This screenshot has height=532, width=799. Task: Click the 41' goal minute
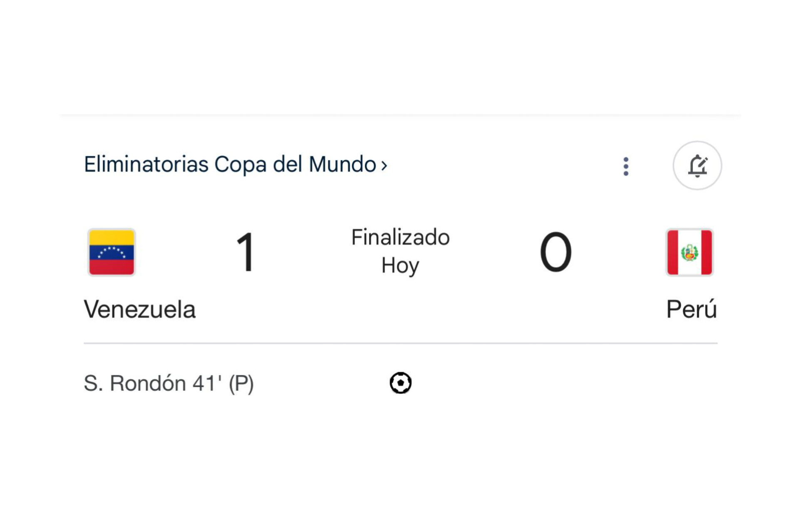207,383
